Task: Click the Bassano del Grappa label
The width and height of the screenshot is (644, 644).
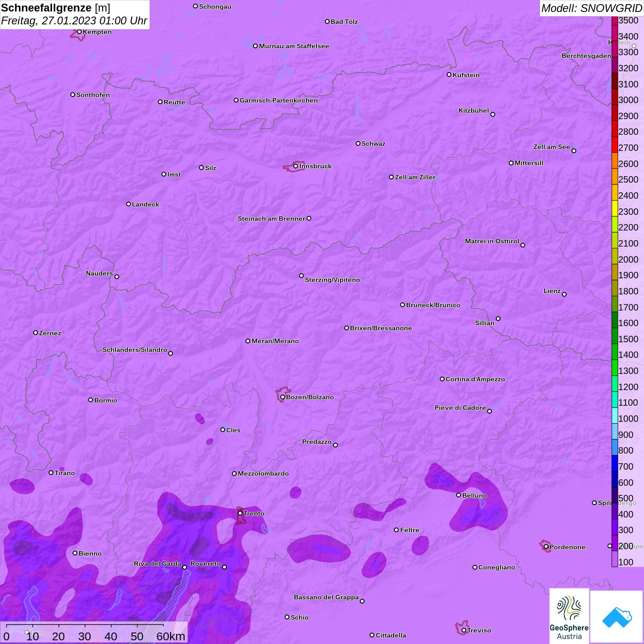Action: tap(326, 597)
